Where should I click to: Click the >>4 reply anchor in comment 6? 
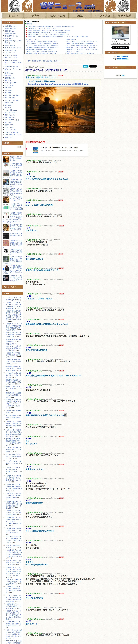pyautogui.click(x=28, y=202)
